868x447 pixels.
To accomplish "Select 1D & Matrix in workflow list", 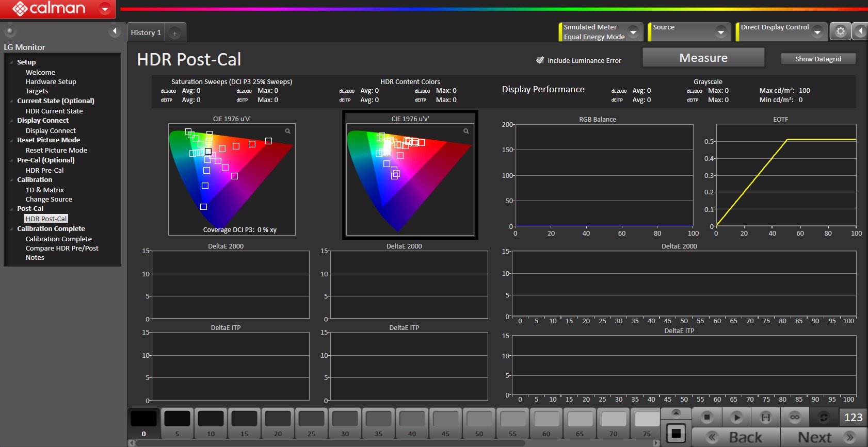I will tap(45, 190).
